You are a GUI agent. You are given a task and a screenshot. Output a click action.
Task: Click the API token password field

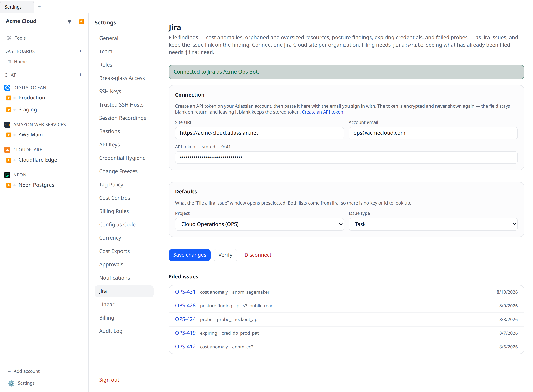(x=346, y=157)
